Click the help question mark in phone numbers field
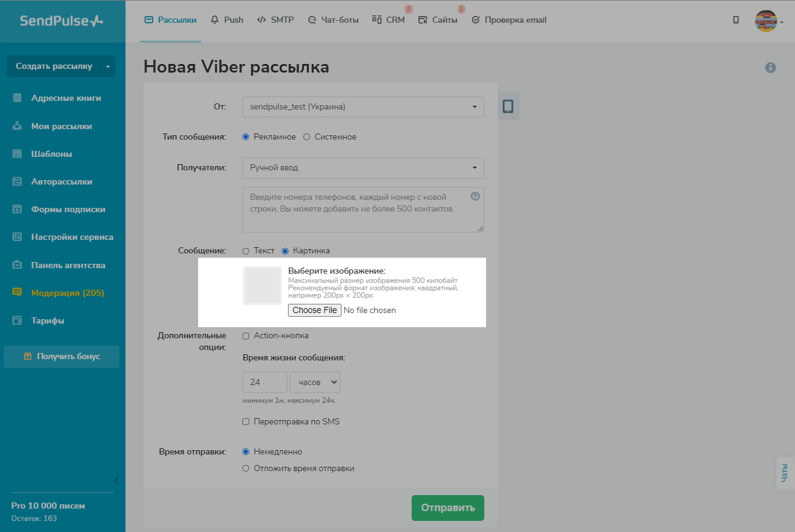 (x=475, y=197)
